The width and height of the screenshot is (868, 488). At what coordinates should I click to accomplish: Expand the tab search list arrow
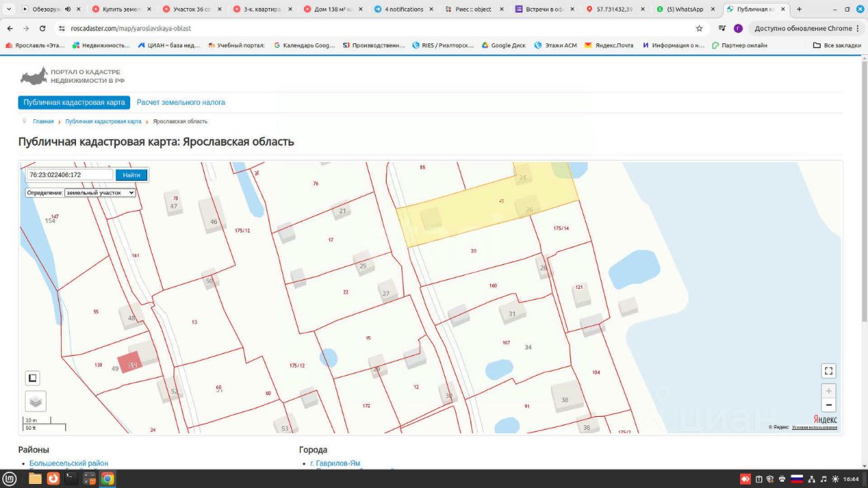pyautogui.click(x=9, y=9)
